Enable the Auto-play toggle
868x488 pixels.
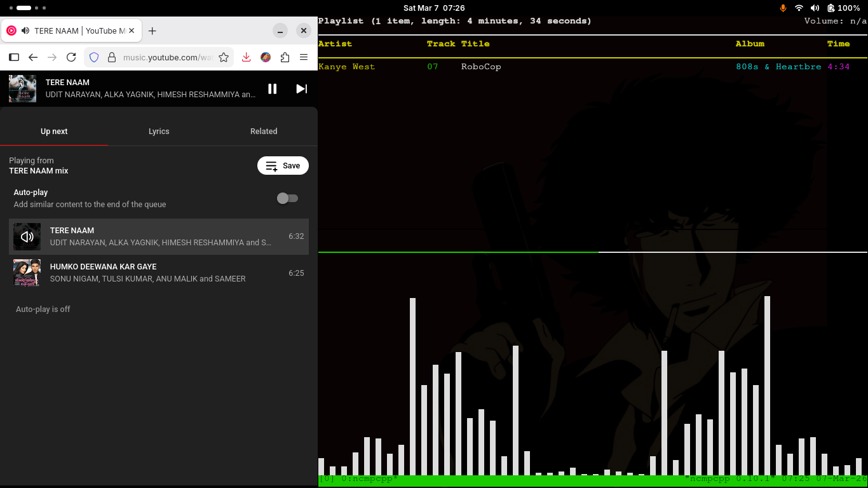[287, 198]
